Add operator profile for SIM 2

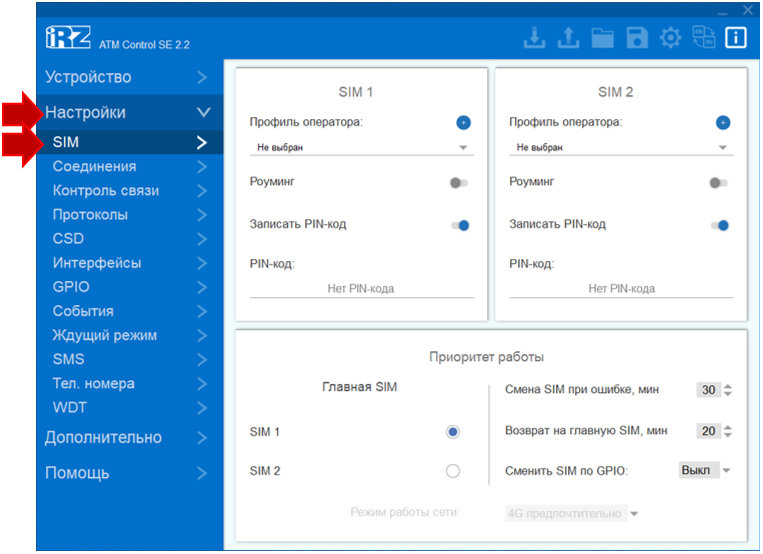723,122
